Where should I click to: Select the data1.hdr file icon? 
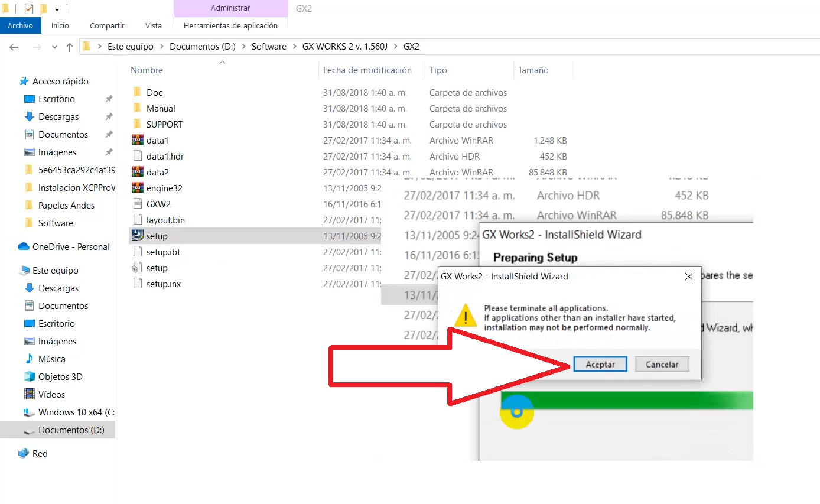coord(137,156)
